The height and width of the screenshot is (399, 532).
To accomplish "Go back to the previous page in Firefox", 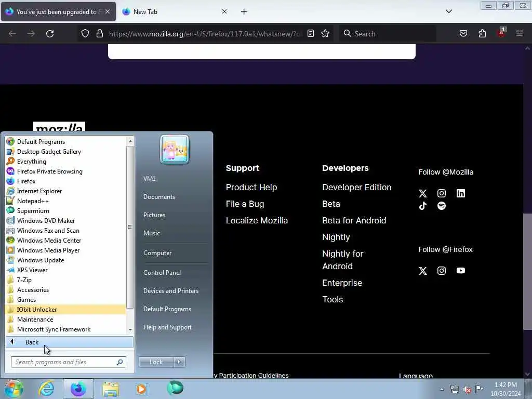I will tap(12, 34).
